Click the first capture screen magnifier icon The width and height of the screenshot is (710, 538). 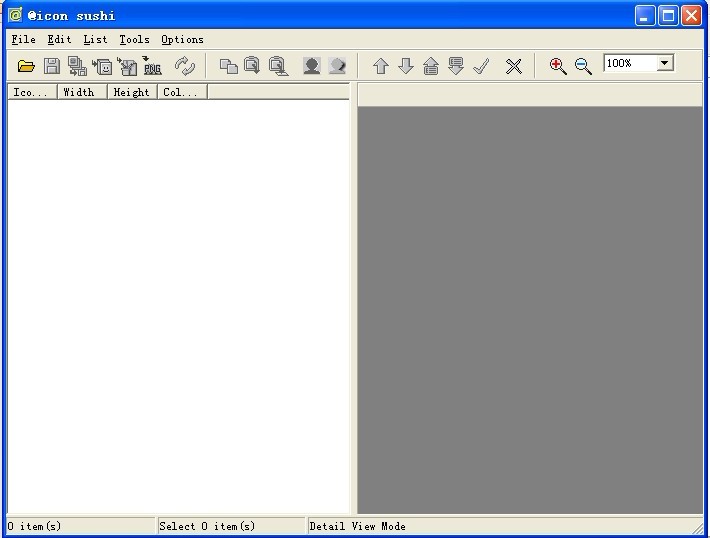coord(252,66)
